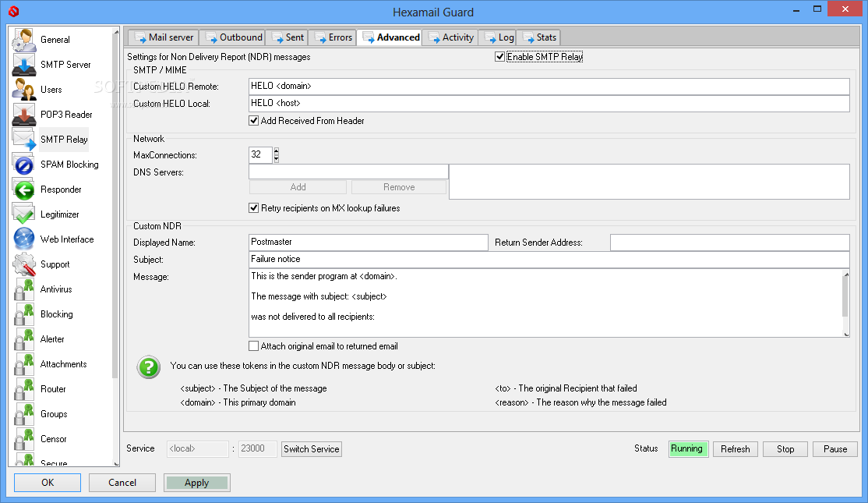Click the Cancel button
The width and height of the screenshot is (868, 503).
coord(122,483)
